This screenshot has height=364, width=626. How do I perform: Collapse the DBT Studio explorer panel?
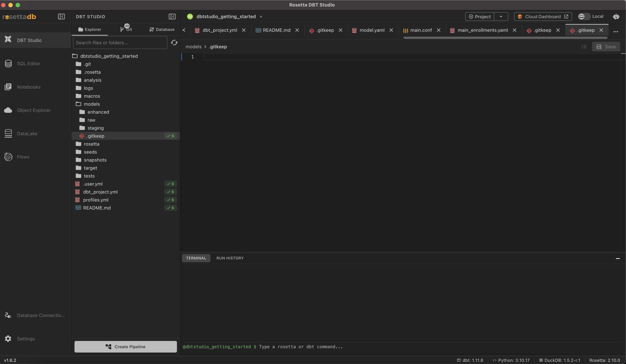tap(172, 17)
